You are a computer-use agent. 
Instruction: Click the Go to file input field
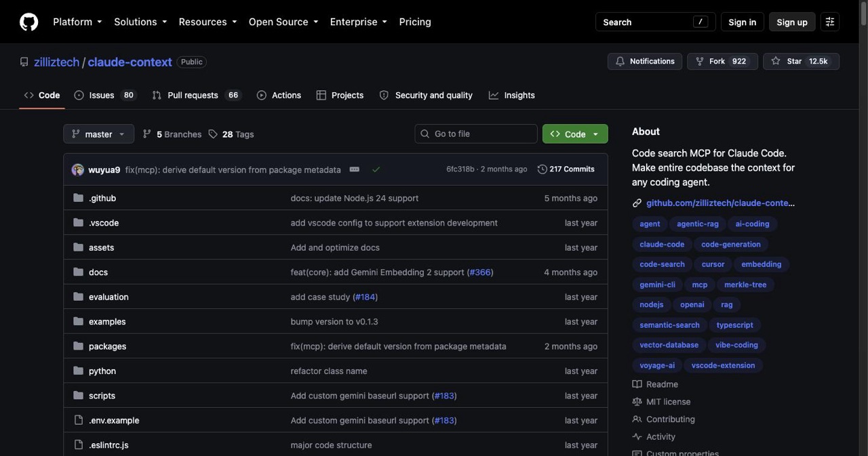pos(476,134)
